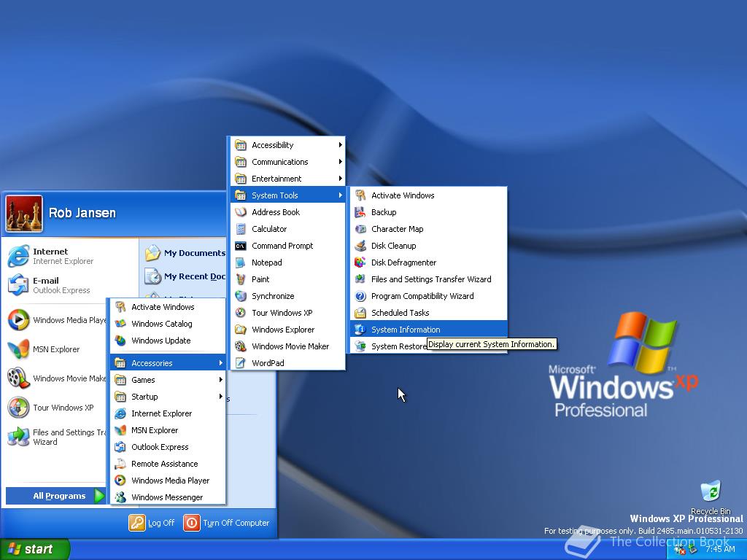Viewport: 747px width, 560px height.
Task: Click Rob Jansen's chess user picture
Action: [x=24, y=213]
